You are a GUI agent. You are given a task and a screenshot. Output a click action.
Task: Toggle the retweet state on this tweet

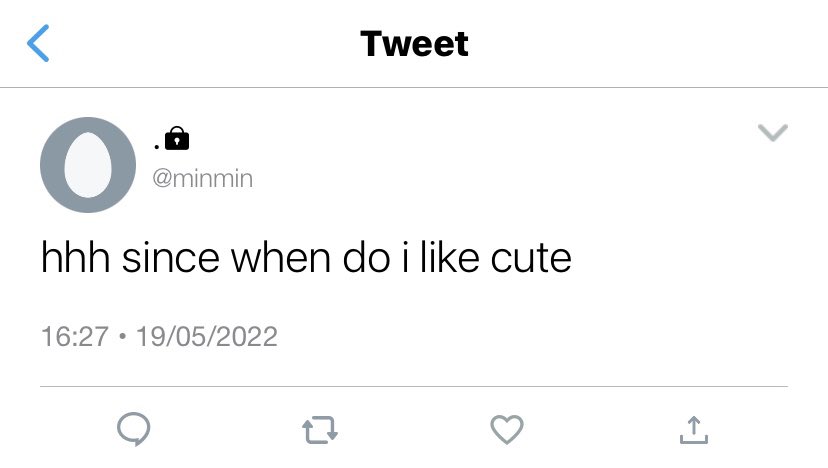(x=320, y=429)
